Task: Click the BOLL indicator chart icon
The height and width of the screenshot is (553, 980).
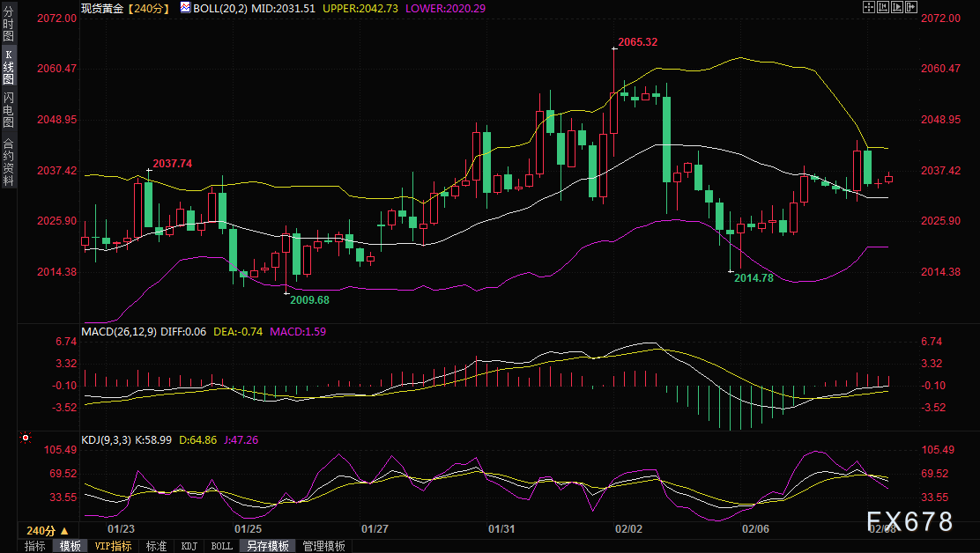Action: pyautogui.click(x=184, y=7)
